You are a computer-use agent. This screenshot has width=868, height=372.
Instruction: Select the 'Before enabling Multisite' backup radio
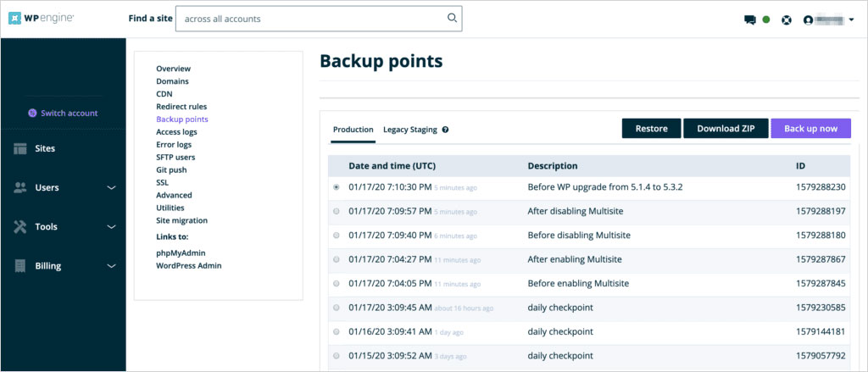coord(337,283)
